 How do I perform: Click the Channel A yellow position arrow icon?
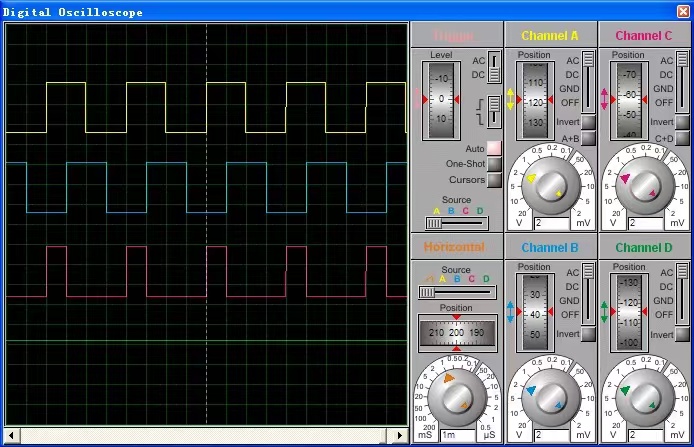(510, 99)
